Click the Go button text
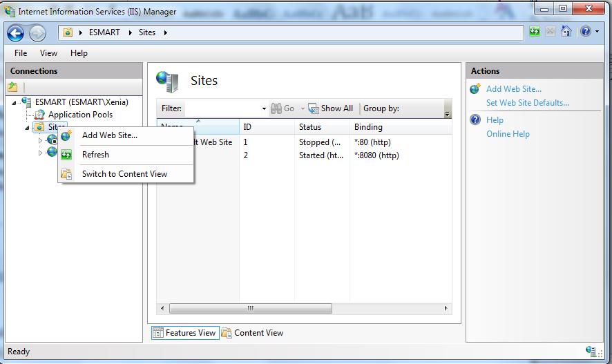Screen dimensions: 612x364 point(289,108)
